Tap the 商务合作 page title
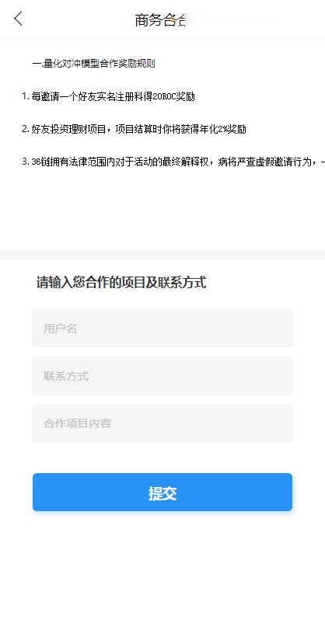This screenshot has height=644, width=325. [162, 19]
